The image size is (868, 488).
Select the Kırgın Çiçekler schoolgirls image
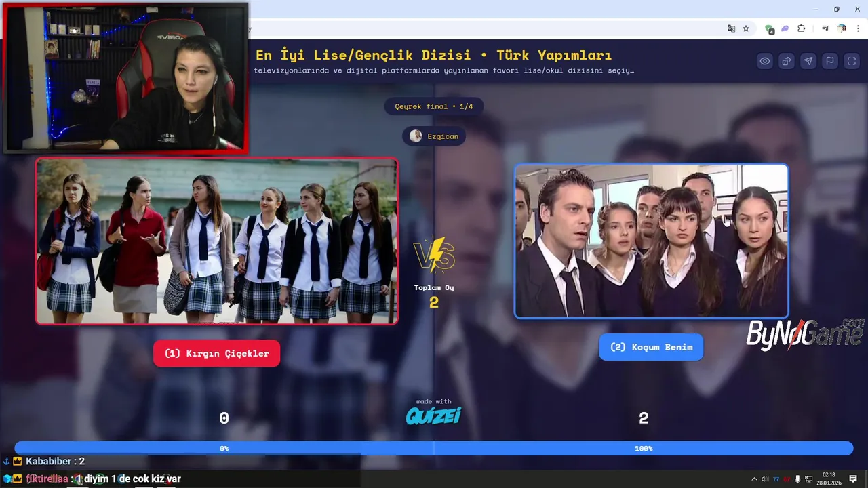[217, 241]
